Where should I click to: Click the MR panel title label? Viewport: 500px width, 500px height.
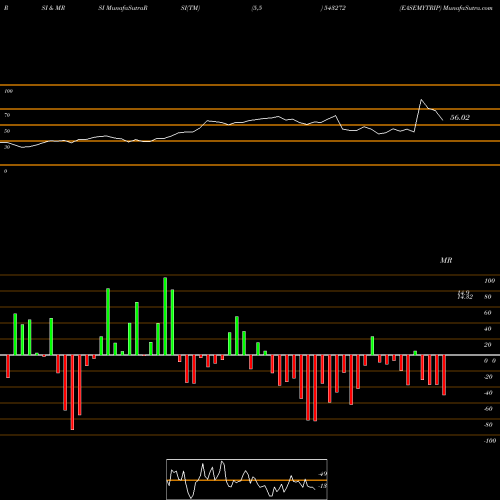[446, 260]
